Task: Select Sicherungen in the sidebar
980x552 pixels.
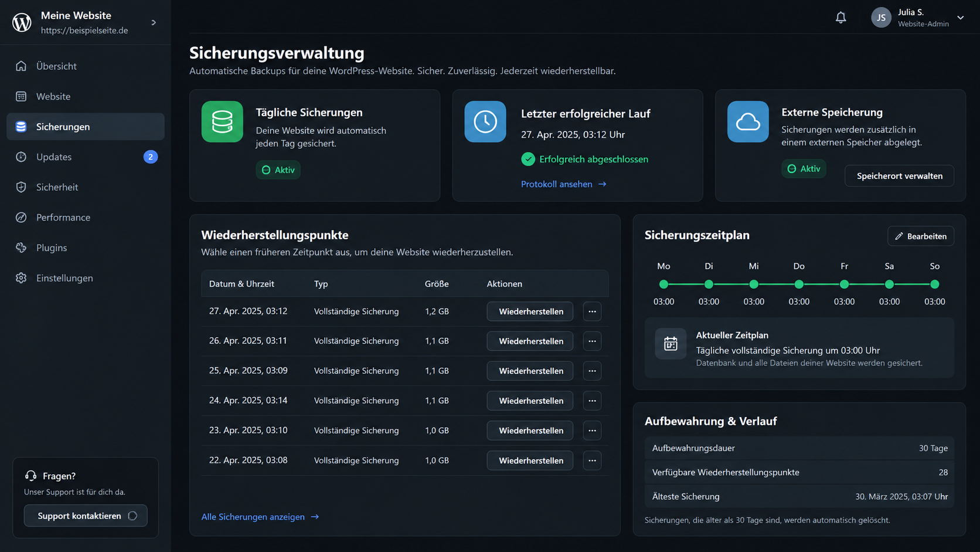Action: click(x=86, y=127)
